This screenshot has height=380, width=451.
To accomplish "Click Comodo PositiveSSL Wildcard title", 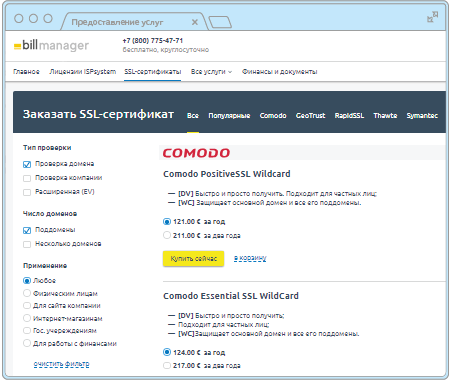I will tap(227, 174).
